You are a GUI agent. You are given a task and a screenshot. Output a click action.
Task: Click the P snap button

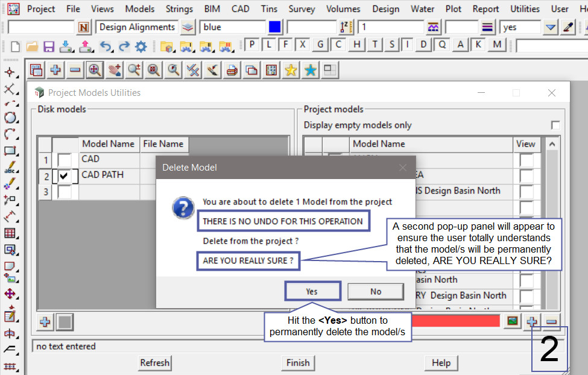coord(251,45)
